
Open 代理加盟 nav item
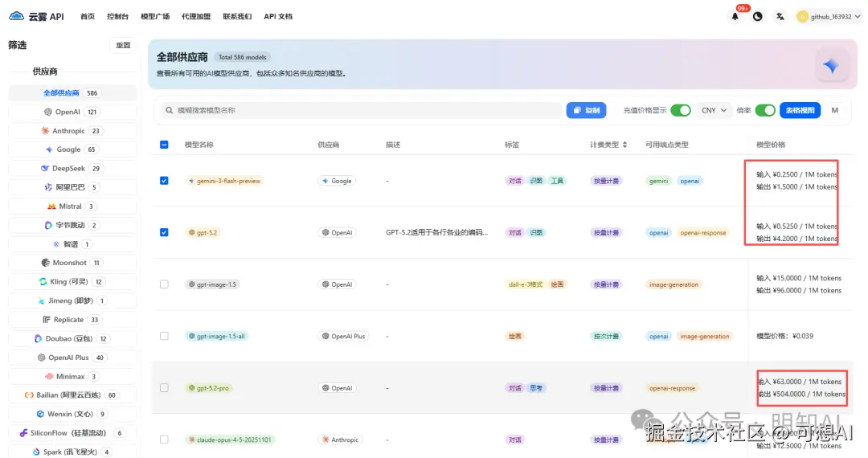[x=196, y=17]
